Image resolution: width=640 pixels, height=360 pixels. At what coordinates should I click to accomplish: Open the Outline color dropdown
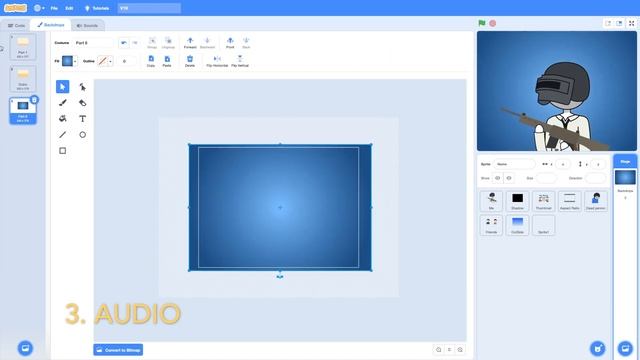pos(111,61)
